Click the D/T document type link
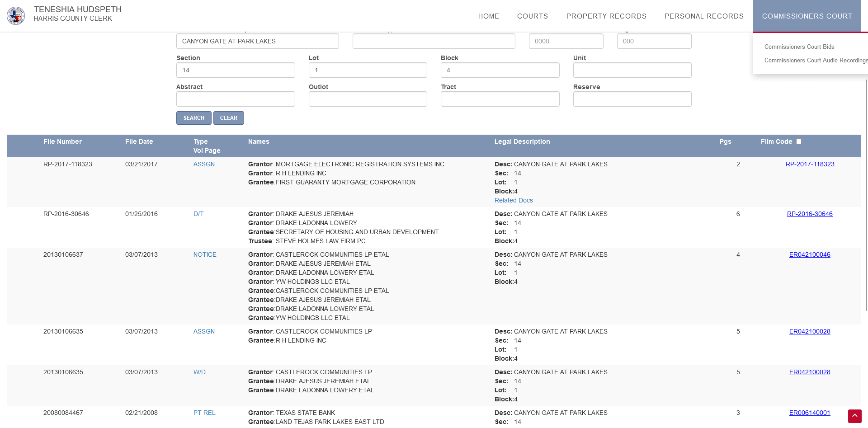This screenshot has width=868, height=428. click(x=198, y=214)
